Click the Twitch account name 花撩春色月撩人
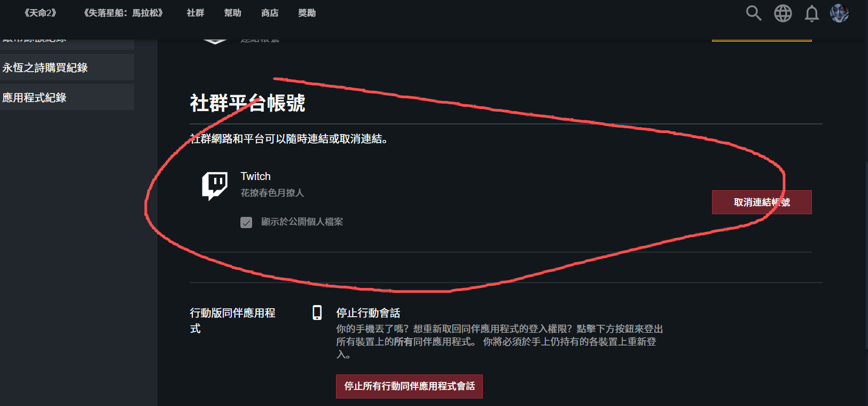The image size is (868, 406). (x=272, y=193)
